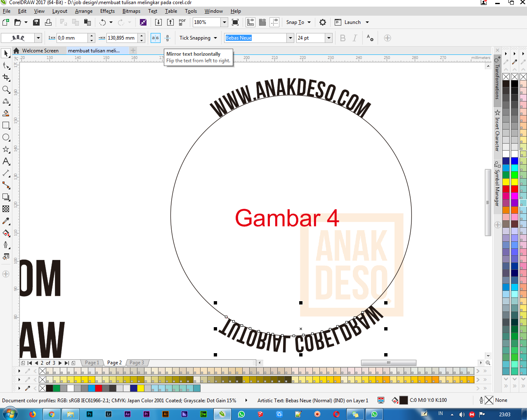Click the distance from path 0,0 mm field
This screenshot has width=527, height=420.
tap(72, 38)
